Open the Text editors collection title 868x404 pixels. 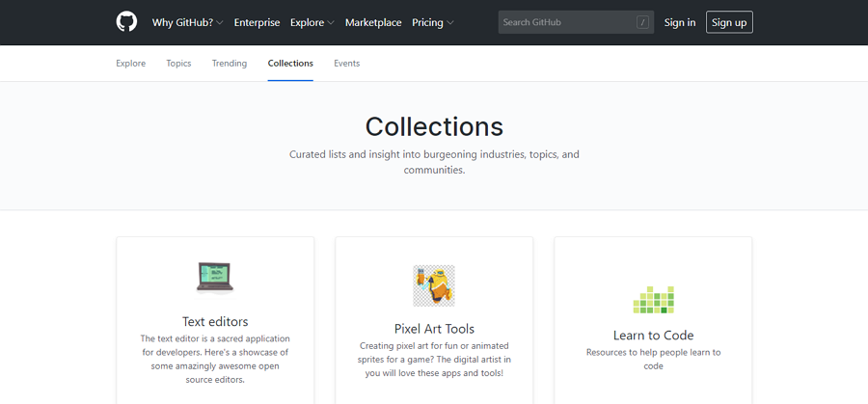pos(215,321)
